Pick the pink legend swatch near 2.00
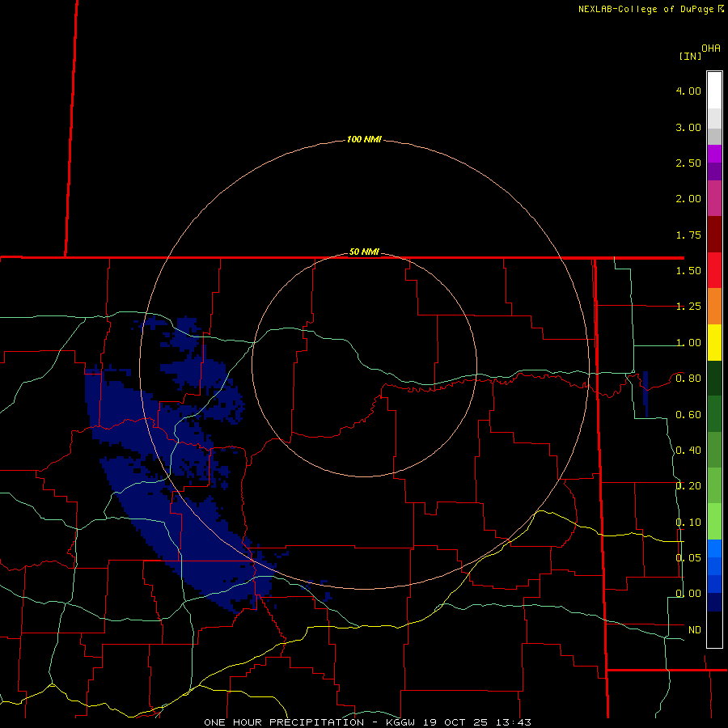This screenshot has height=728, width=728. pyautogui.click(x=714, y=198)
